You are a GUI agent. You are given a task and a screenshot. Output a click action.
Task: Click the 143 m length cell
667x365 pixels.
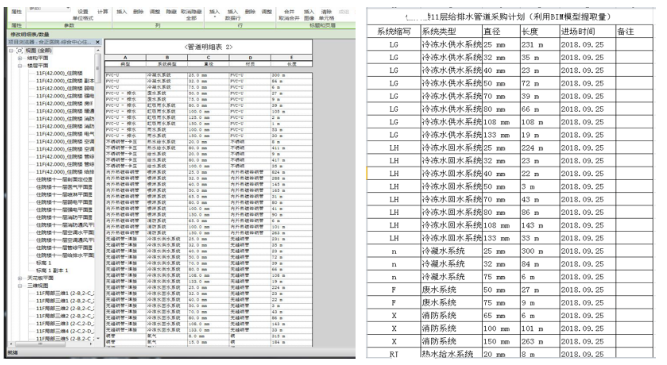coord(540,225)
